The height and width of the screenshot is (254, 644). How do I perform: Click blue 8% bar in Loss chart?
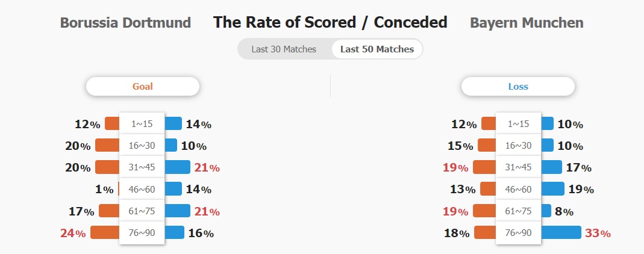[x=546, y=211]
